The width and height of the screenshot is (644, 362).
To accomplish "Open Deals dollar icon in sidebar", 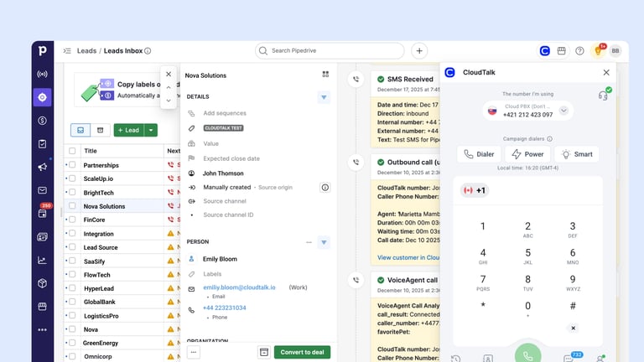I will [42, 121].
